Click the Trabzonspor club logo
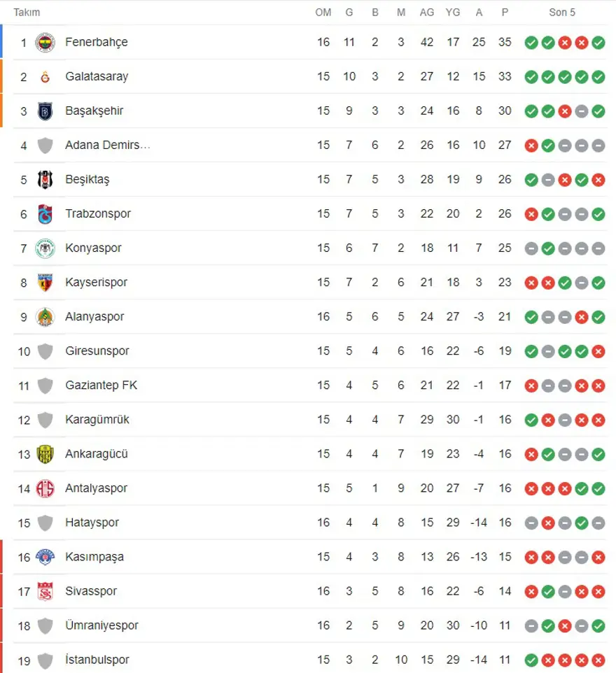Screen dimensions: 616x673 [x=45, y=213]
